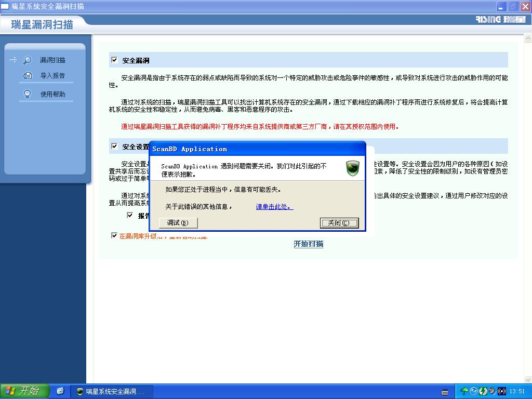
Task: Click the 瑞星系统安全漏洞 taskbar button
Action: [x=112, y=392]
